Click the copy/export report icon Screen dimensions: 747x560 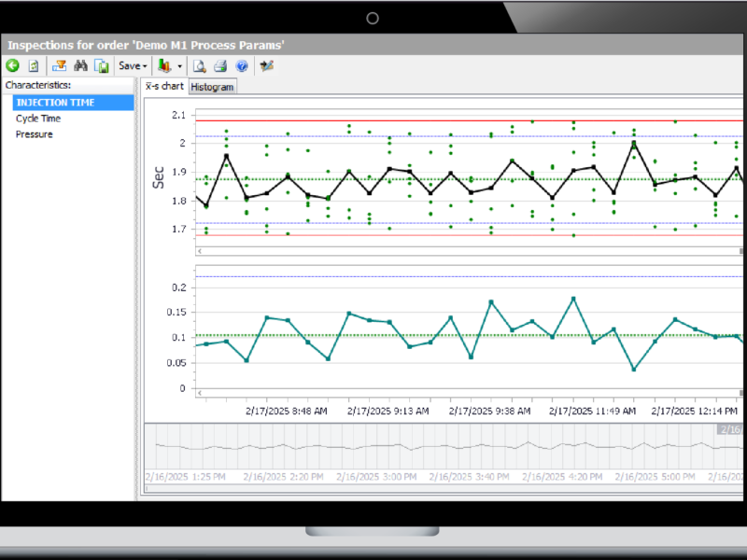click(x=102, y=65)
